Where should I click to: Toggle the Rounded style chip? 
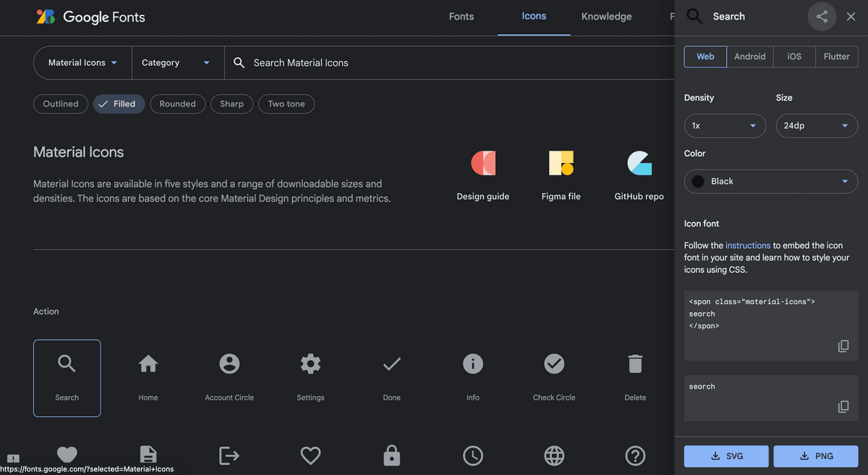coord(177,104)
